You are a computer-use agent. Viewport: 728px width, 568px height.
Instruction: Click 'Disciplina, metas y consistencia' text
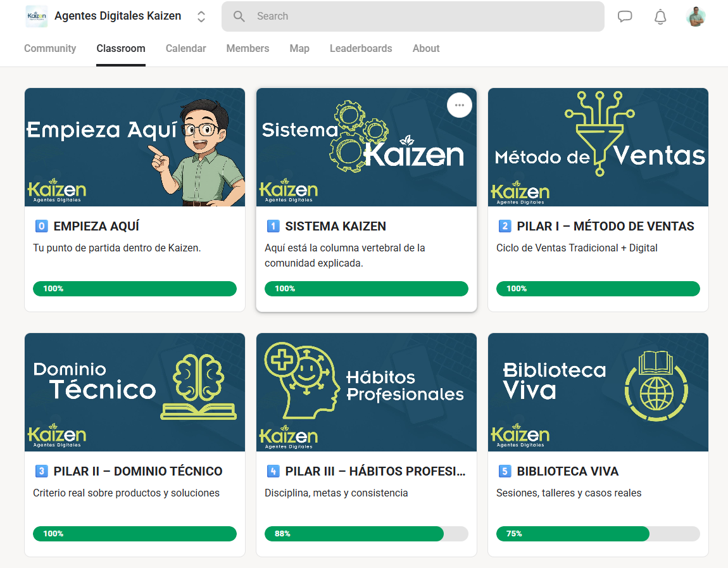336,493
